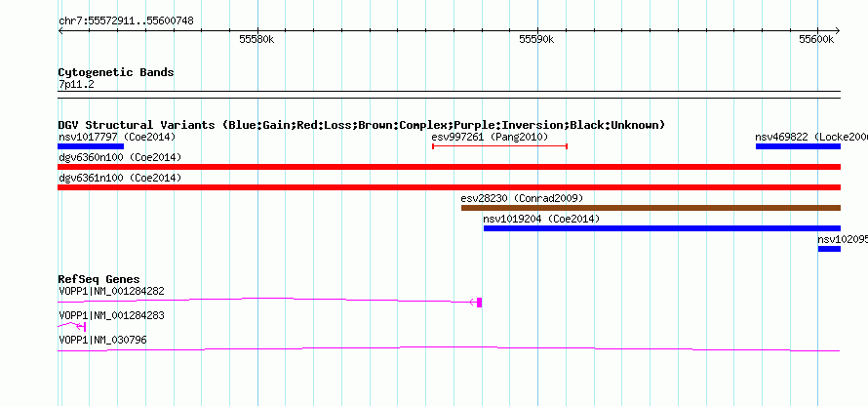
Task: Click the blue nsv469822 gain bar
Action: click(x=798, y=146)
